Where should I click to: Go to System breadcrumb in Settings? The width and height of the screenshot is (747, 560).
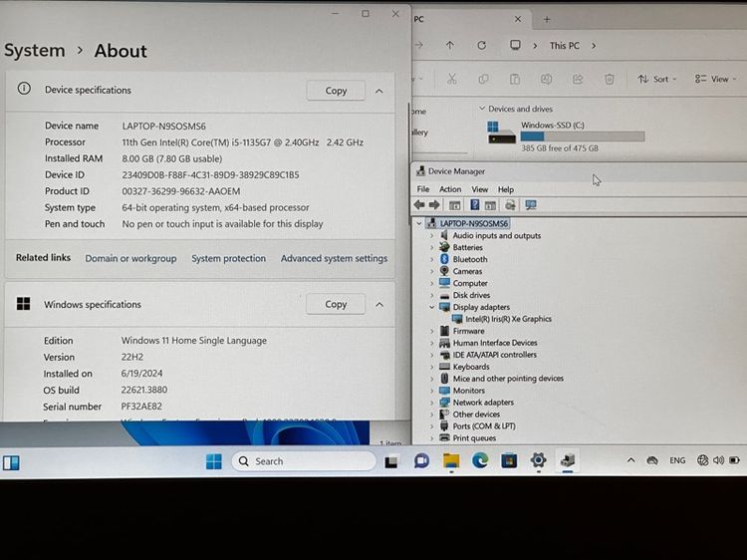(x=34, y=50)
